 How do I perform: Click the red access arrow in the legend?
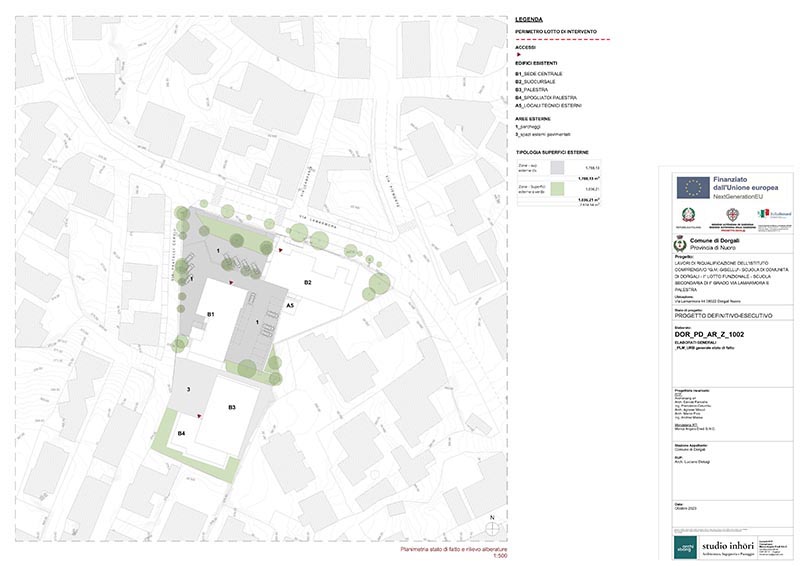pos(518,55)
